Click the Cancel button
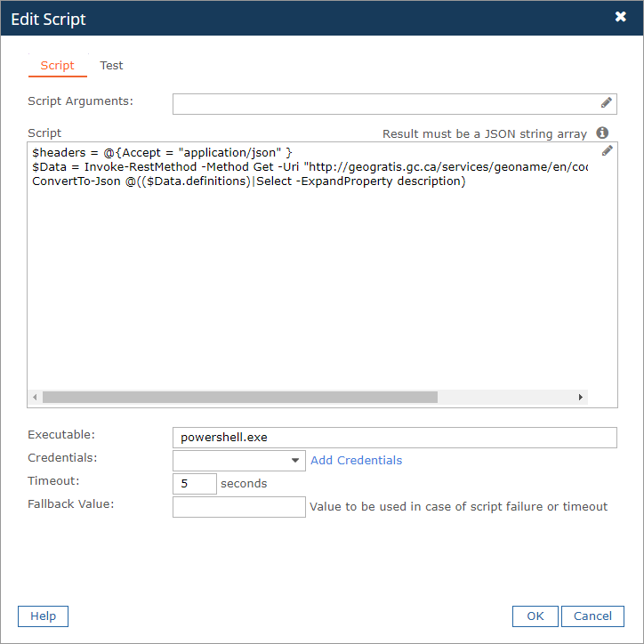The image size is (644, 644). tap(592, 616)
